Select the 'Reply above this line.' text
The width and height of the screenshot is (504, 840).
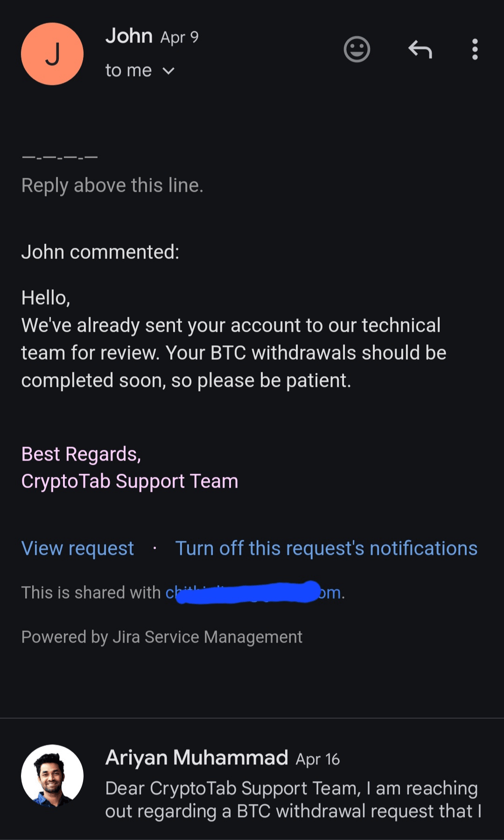tap(112, 185)
